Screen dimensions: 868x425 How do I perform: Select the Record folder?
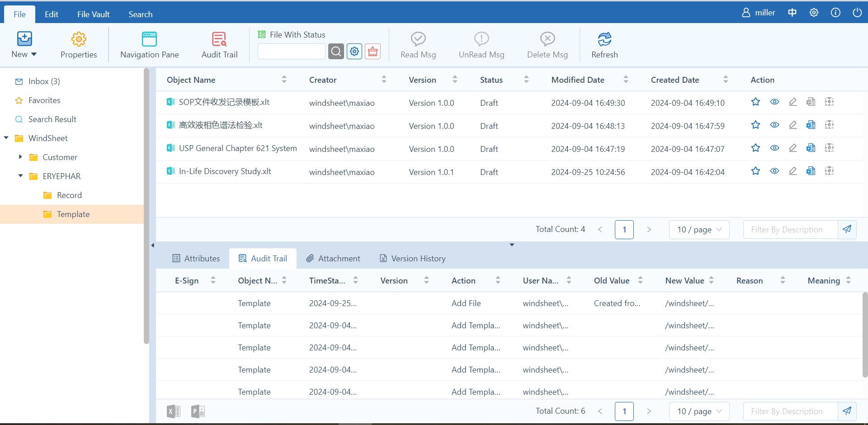tap(69, 195)
